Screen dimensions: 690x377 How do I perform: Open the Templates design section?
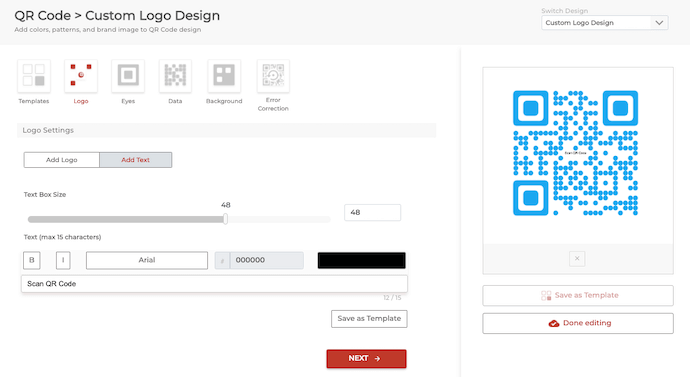coord(34,76)
